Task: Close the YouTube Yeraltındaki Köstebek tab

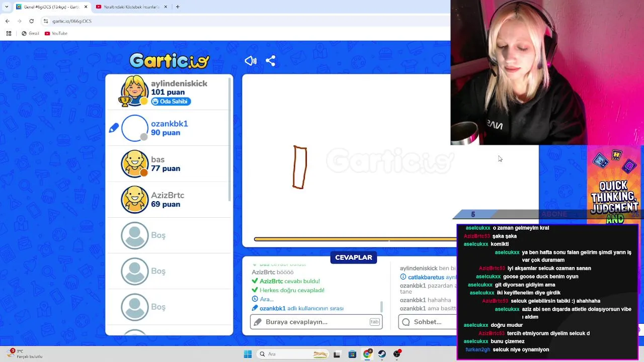Action: [166, 7]
